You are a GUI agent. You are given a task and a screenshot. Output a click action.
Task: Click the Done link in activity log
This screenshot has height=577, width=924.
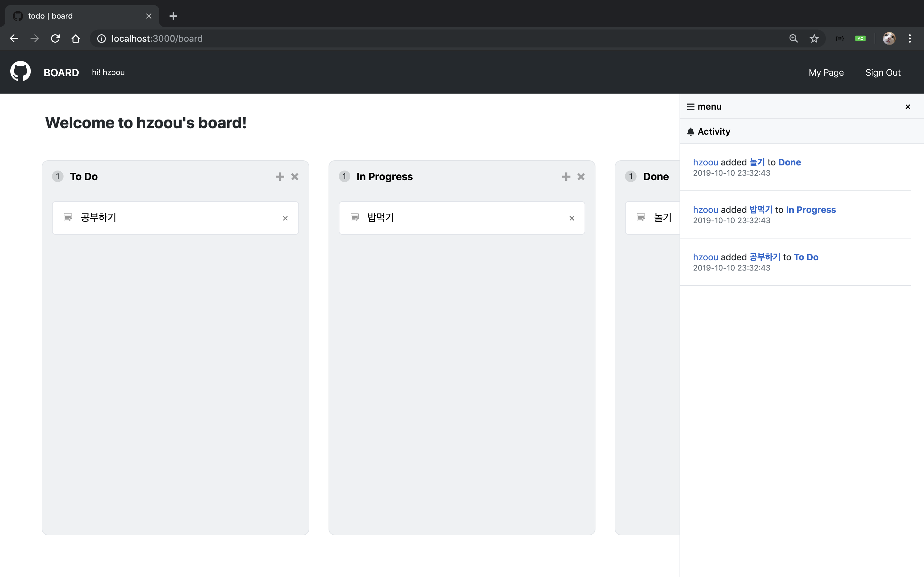pyautogui.click(x=789, y=162)
